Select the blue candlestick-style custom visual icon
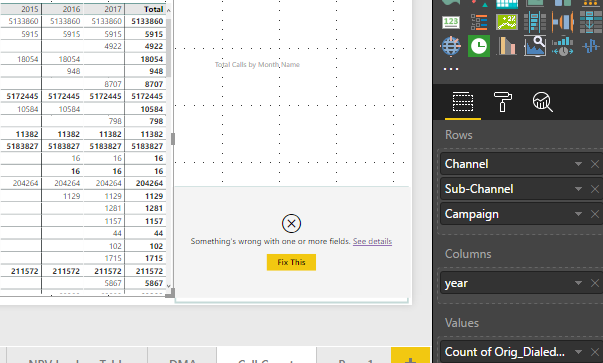Image resolution: width=603 pixels, height=363 pixels. (x=591, y=47)
